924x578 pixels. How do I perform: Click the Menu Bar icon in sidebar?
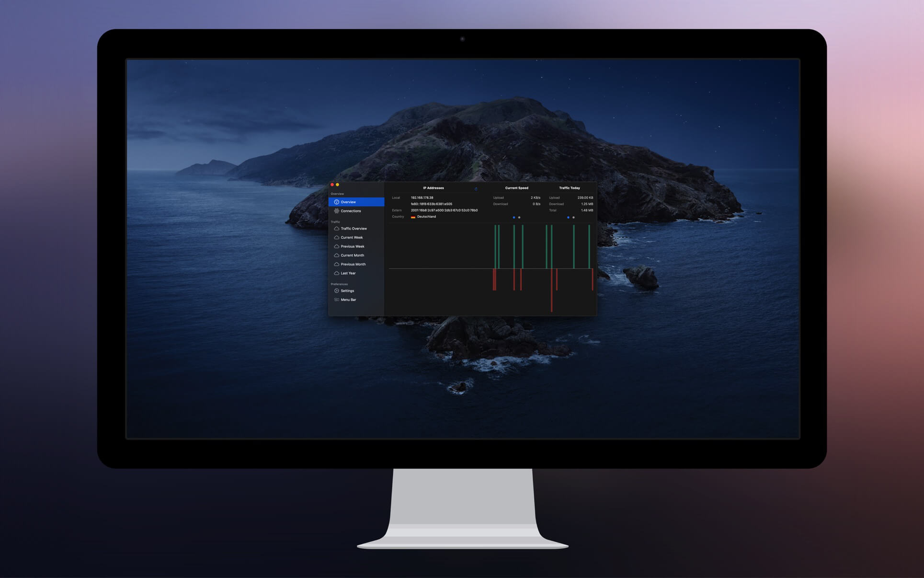336,300
